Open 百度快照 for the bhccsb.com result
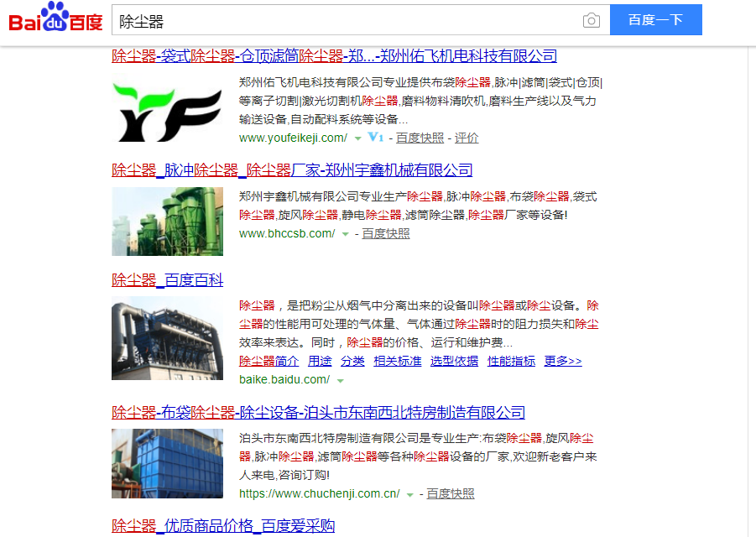756x537 pixels. [x=386, y=233]
